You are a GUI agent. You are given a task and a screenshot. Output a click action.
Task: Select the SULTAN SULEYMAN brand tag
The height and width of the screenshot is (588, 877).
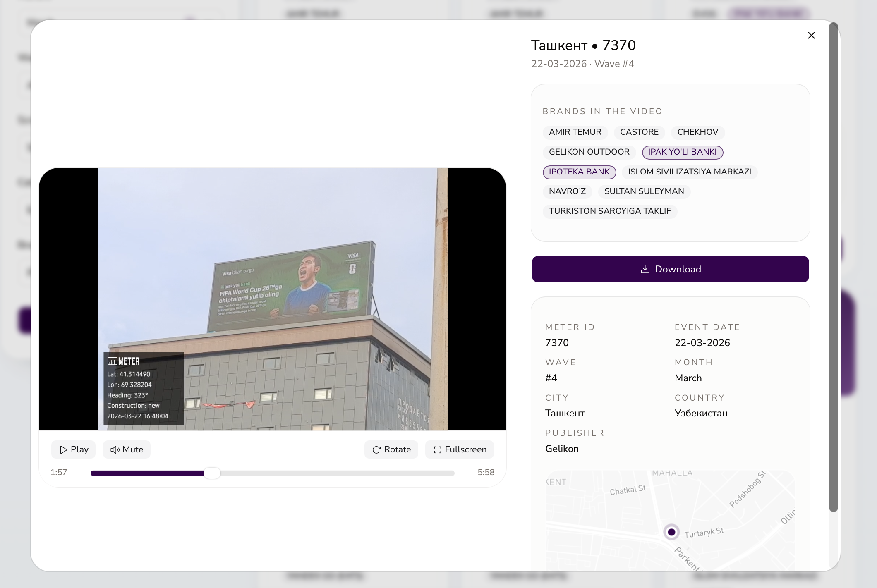pos(644,191)
